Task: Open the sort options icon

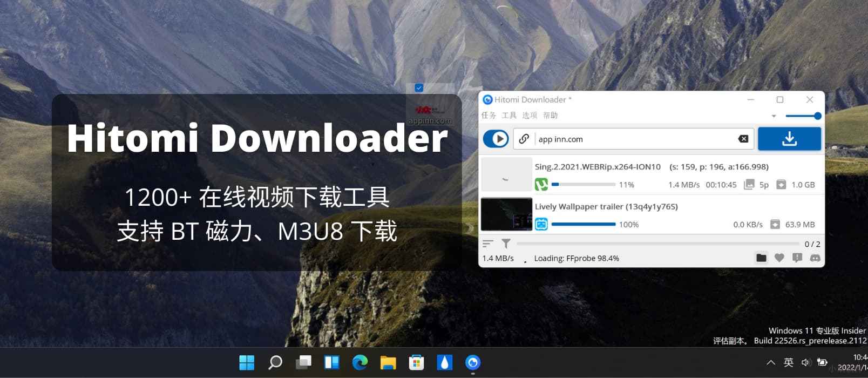Action: click(488, 244)
